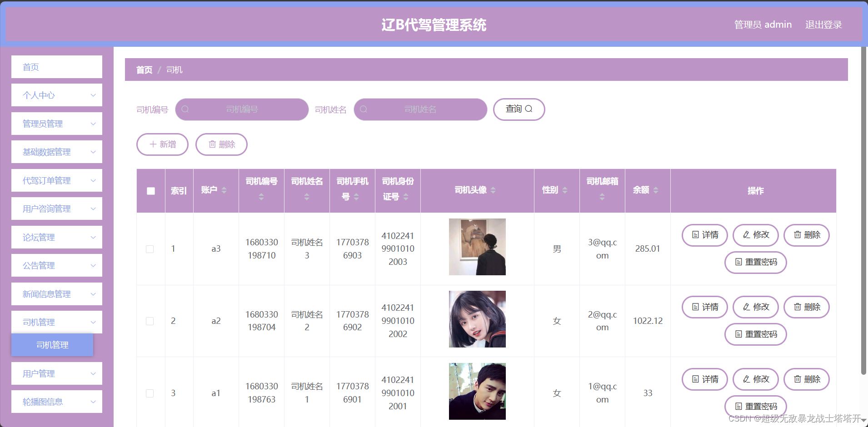The width and height of the screenshot is (868, 427).
Task: Click the avatar photo of driver a2
Action: click(x=477, y=319)
